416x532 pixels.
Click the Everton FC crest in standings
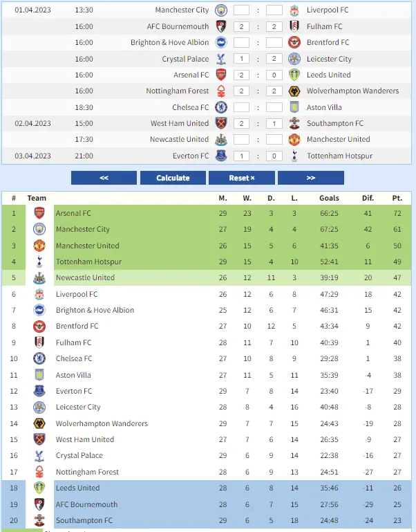39,391
